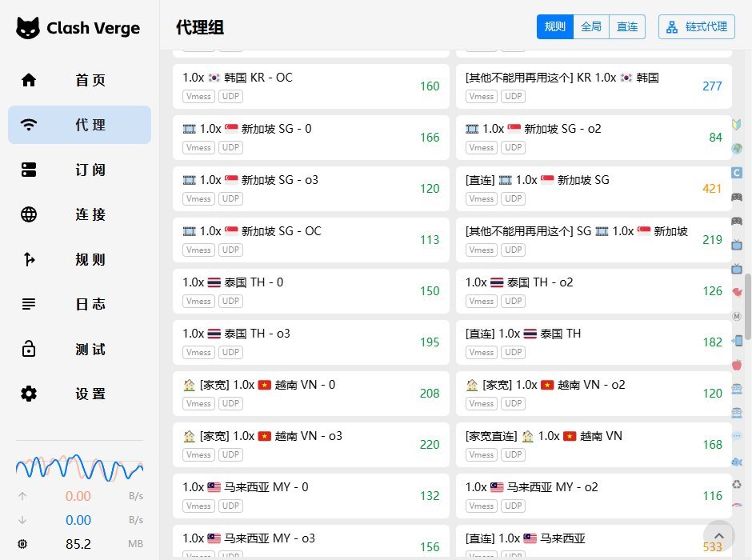Retest delay 156 of 马来西亚 MY - o3

tap(430, 547)
